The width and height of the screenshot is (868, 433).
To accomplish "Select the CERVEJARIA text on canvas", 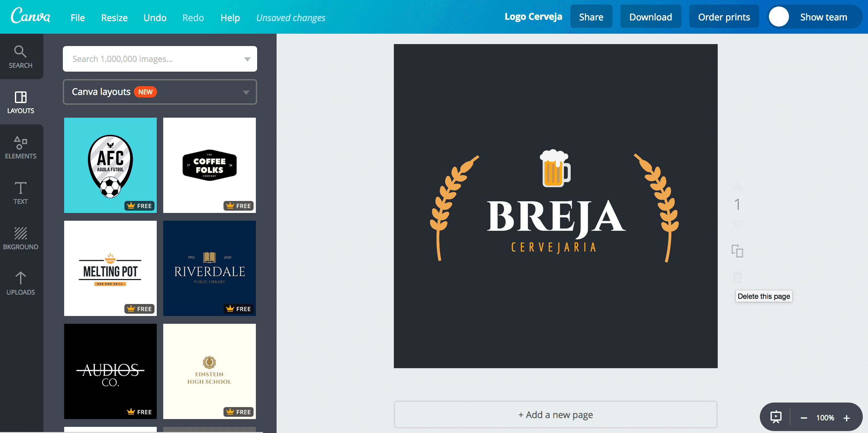I will (554, 248).
